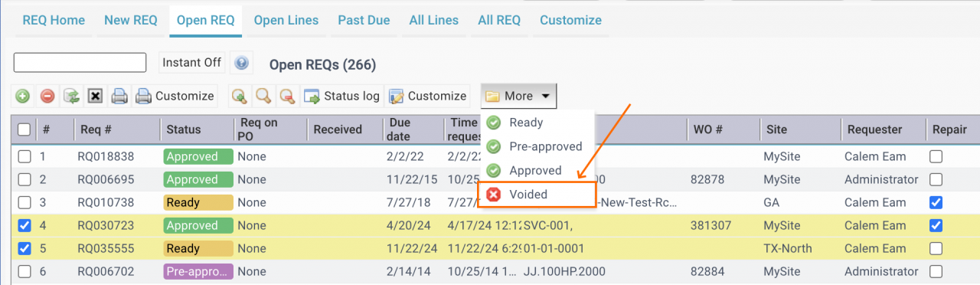
Task: Choose Voided from the More menu
Action: (x=537, y=195)
